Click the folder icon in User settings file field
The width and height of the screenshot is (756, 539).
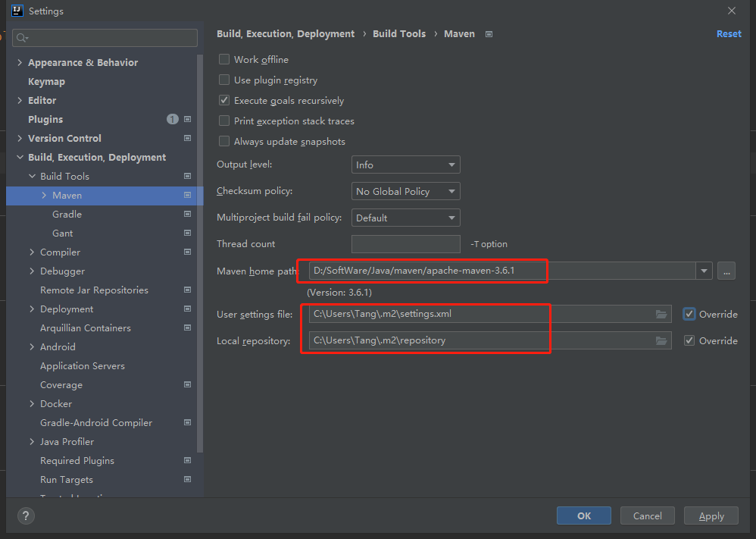tap(661, 314)
